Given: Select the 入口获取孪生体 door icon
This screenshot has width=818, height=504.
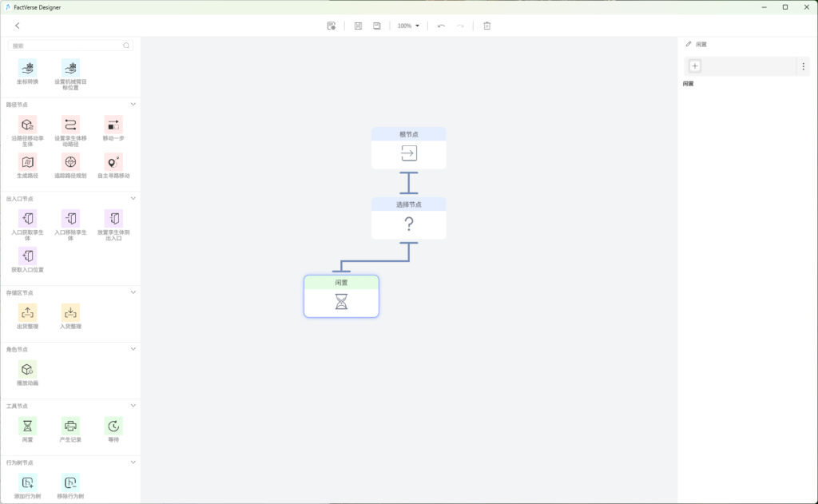Looking at the screenshot, I should (28, 219).
